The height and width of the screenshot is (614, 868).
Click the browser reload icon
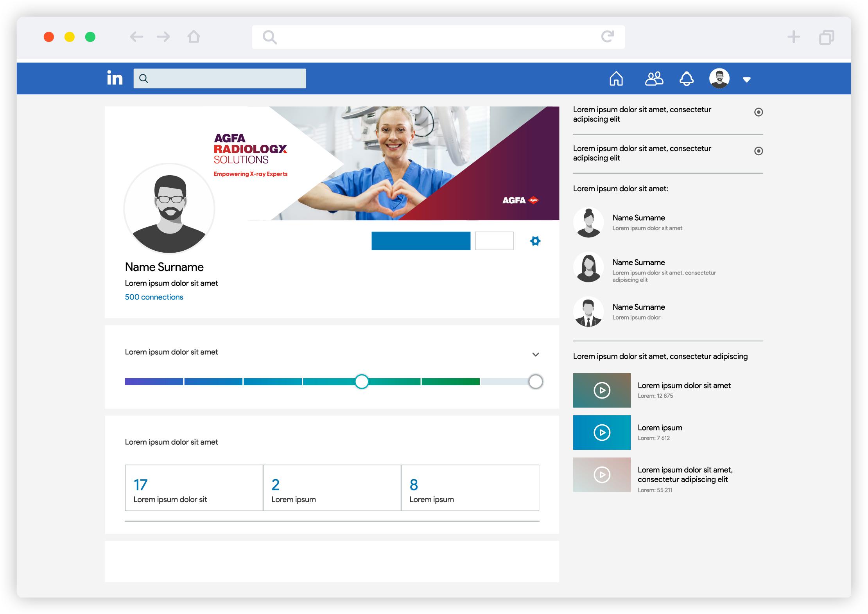(x=607, y=37)
